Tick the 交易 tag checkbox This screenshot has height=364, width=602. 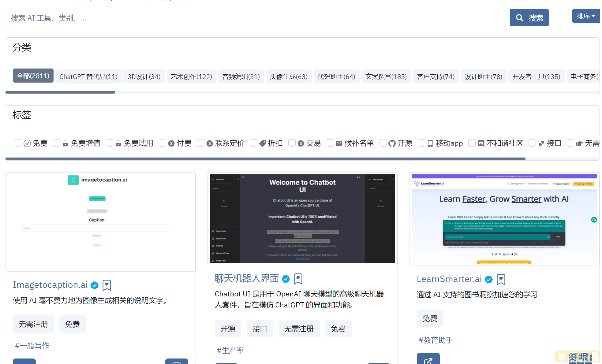[292, 143]
